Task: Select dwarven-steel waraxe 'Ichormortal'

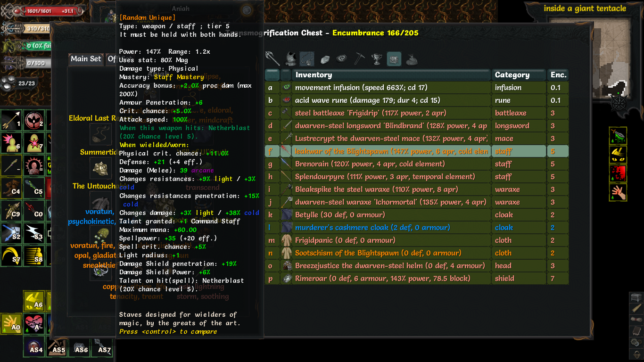Action: (x=417, y=202)
